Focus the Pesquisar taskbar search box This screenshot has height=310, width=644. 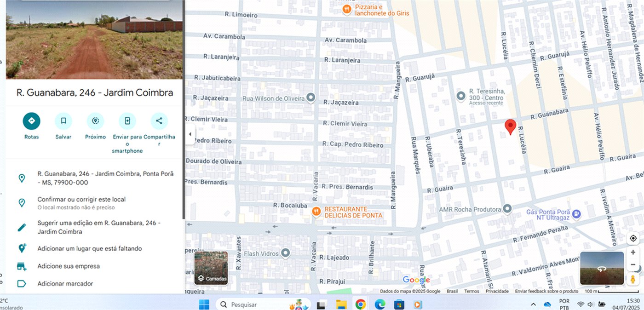[263, 304]
